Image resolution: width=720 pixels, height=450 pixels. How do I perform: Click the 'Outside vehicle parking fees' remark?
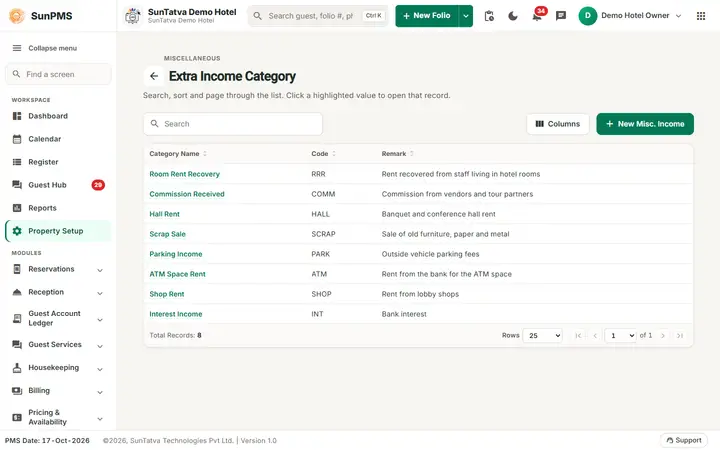pyautogui.click(x=430, y=254)
